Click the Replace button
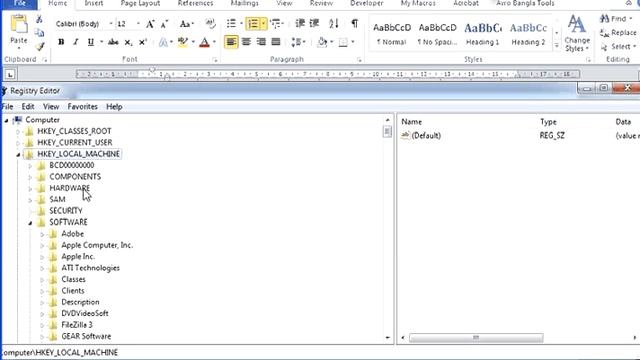This screenshot has height=360, width=640. point(619,33)
